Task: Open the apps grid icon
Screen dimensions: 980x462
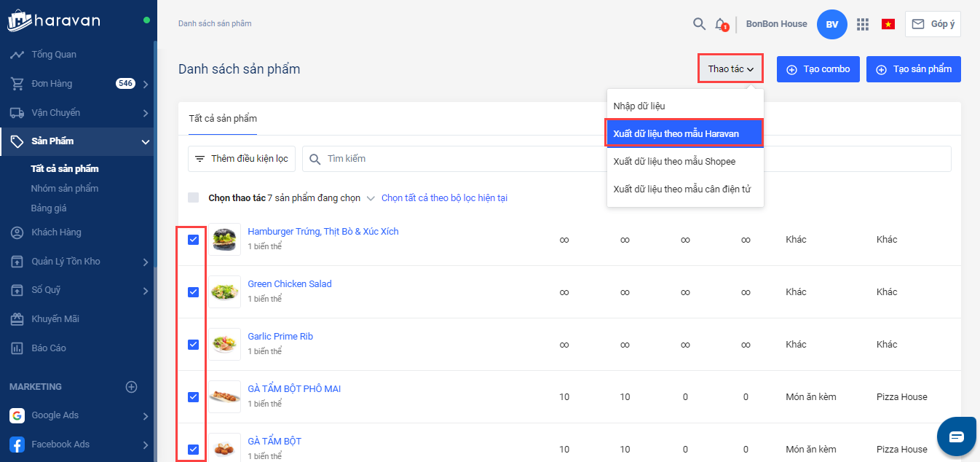Action: coord(863,24)
